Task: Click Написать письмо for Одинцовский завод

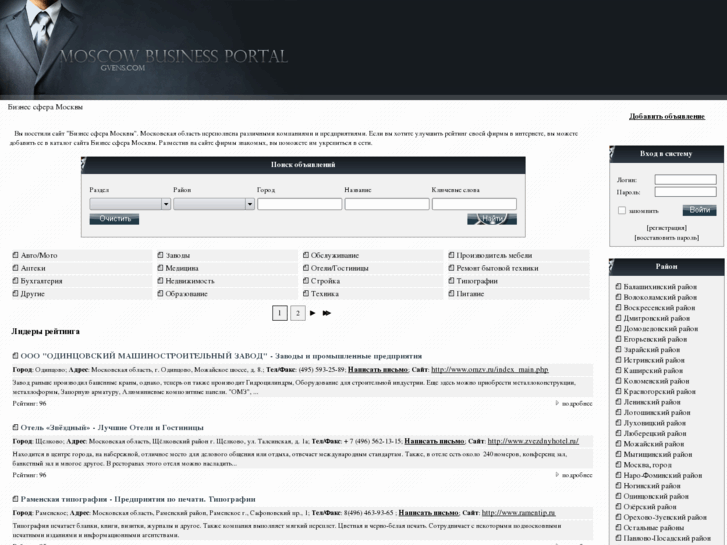Action: tap(378, 370)
